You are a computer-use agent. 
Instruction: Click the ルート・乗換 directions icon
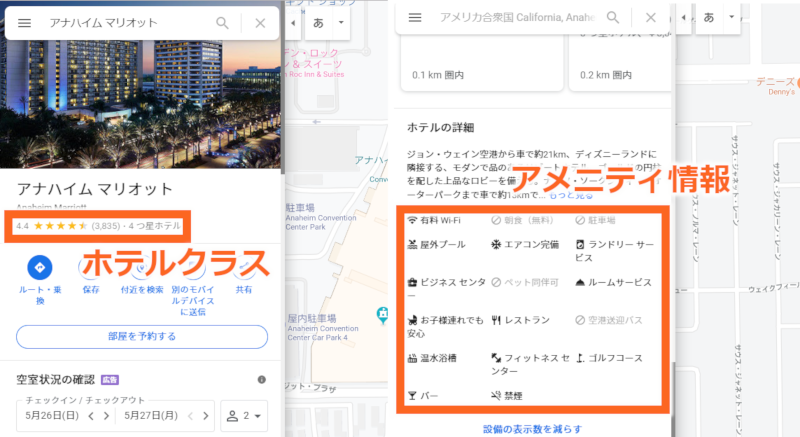point(40,267)
